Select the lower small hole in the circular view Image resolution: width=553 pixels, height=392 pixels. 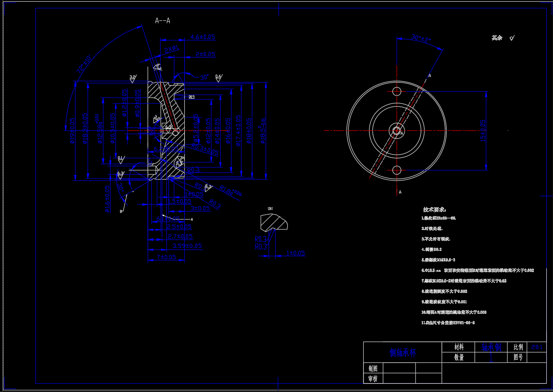pyautogui.click(x=397, y=170)
